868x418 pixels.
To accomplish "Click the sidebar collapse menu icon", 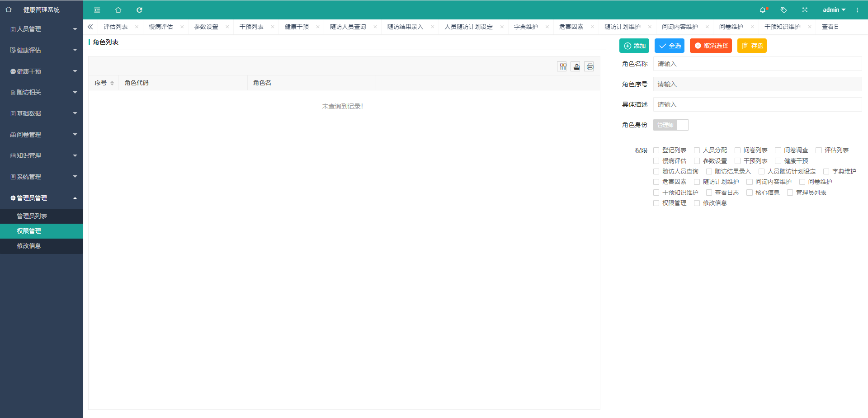I will click(x=97, y=10).
